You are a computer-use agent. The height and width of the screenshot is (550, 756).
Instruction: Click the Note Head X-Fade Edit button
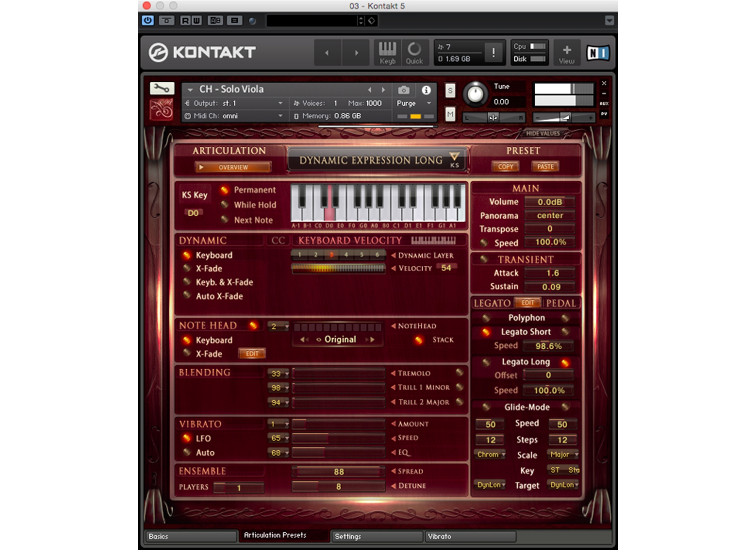point(252,354)
